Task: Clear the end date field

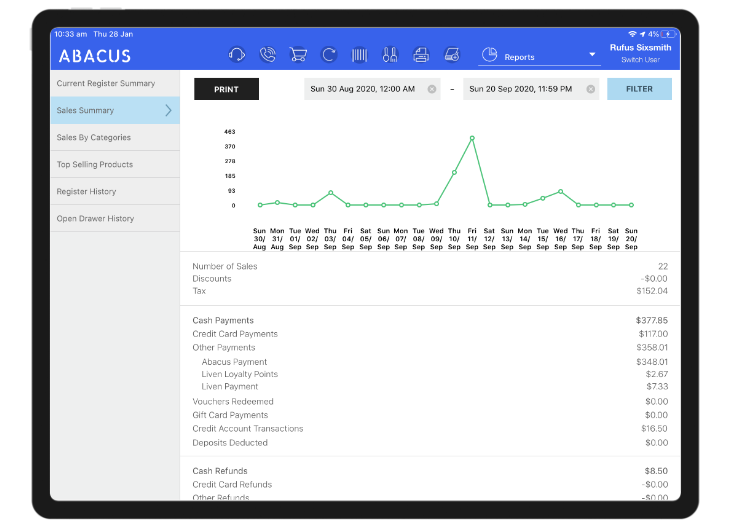Action: tap(591, 89)
